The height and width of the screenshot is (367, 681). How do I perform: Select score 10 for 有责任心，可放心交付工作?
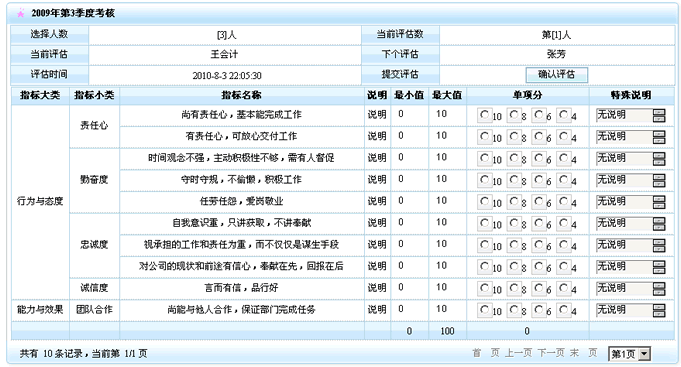(x=484, y=136)
